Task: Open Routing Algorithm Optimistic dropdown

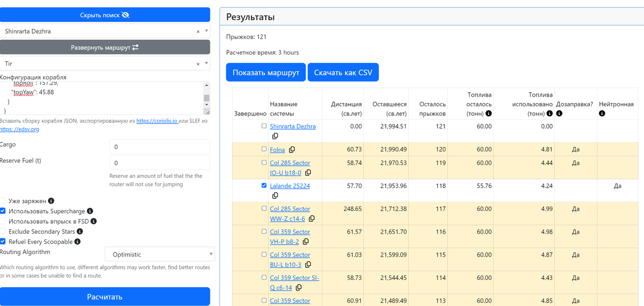Action: pos(159,254)
